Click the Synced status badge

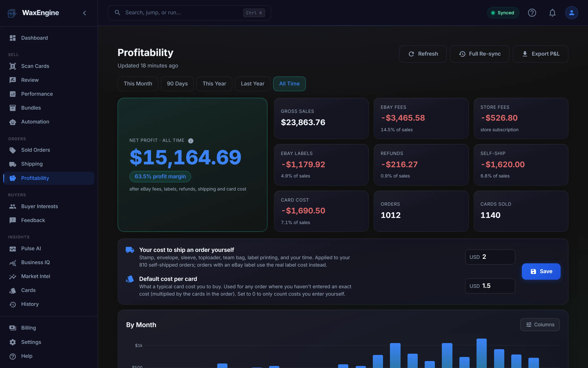point(503,13)
